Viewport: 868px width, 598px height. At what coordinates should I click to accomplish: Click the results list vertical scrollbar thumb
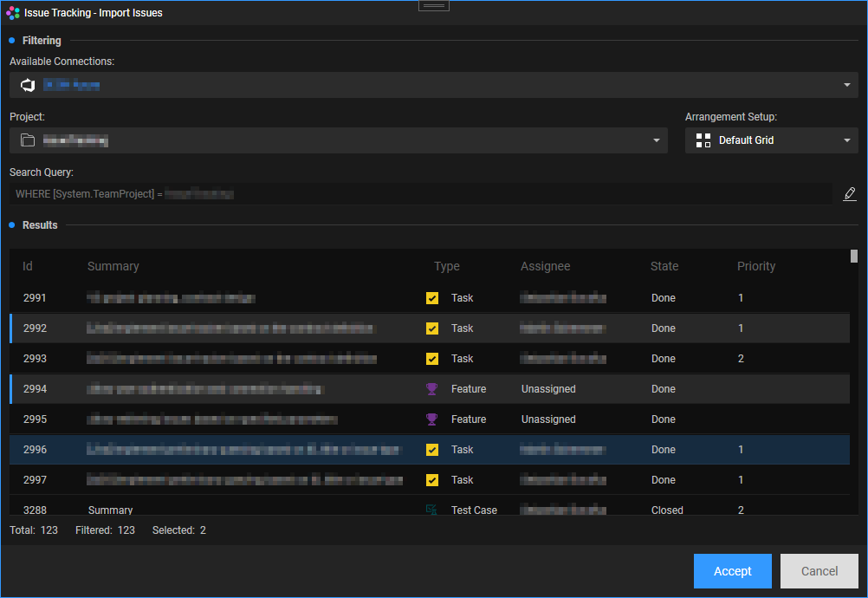[x=854, y=257]
